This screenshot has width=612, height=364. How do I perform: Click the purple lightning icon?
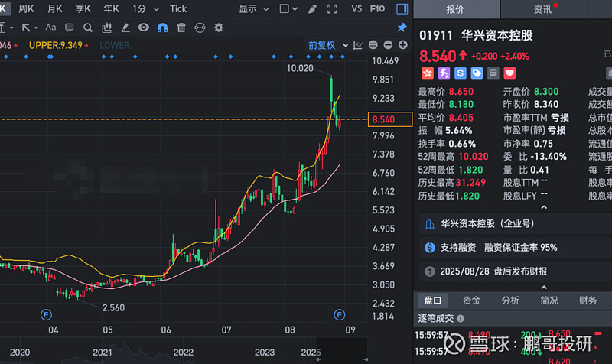tap(444, 73)
